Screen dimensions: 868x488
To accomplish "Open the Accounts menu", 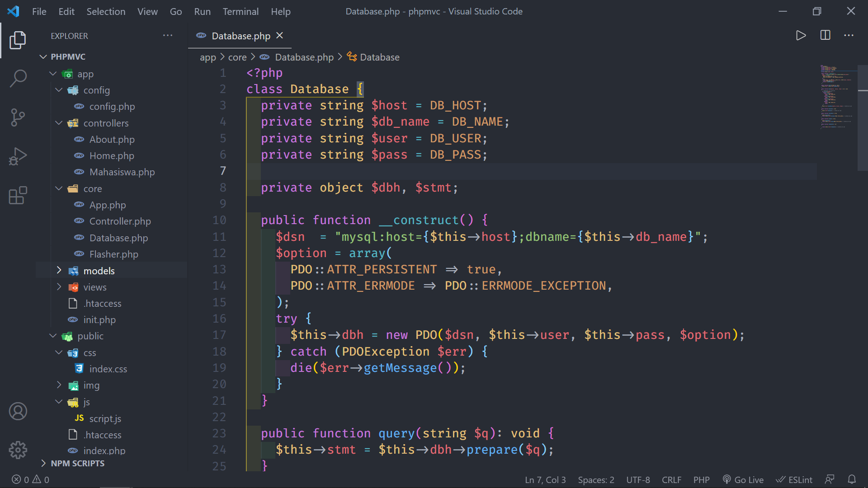I will coord(18,411).
